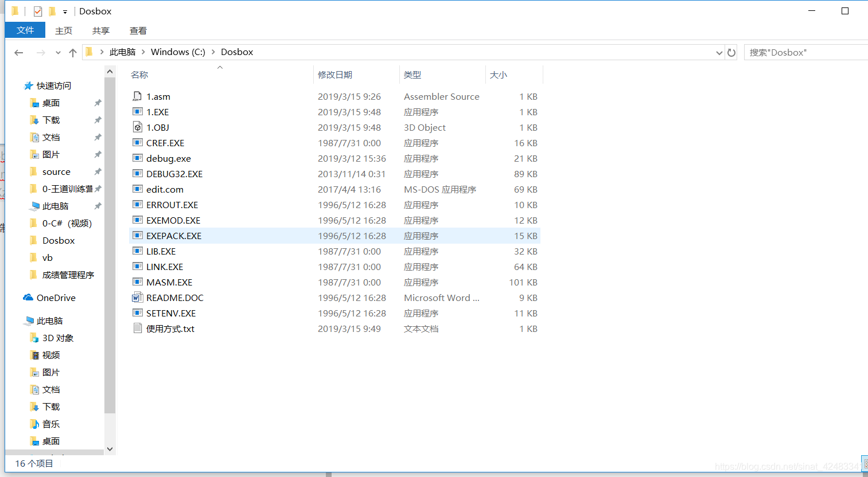Click the debug.exe file icon
The height and width of the screenshot is (477, 868).
pyautogui.click(x=137, y=158)
